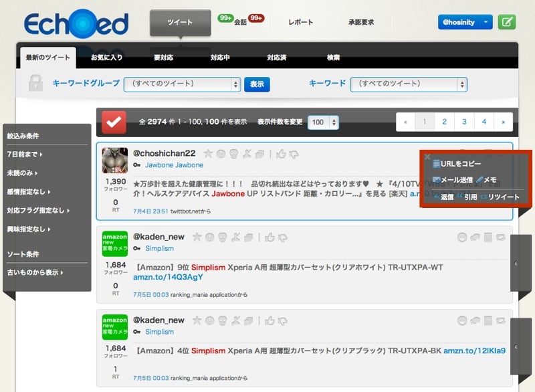Toggle thumbs up on @choshichan22 tweet

[281, 155]
